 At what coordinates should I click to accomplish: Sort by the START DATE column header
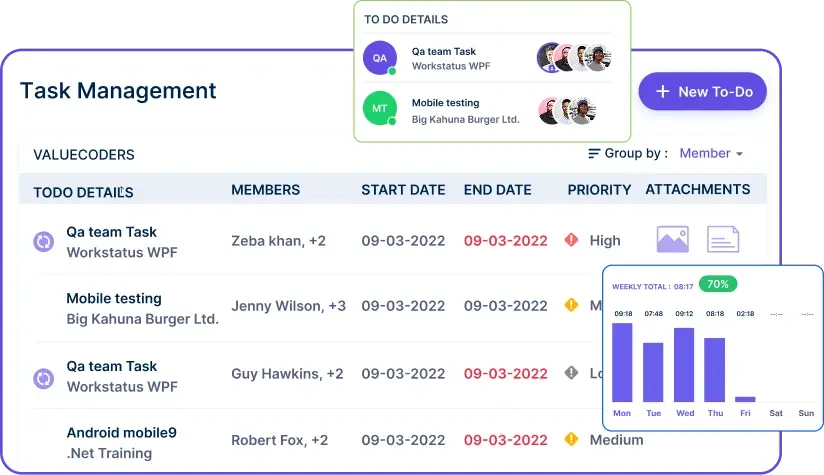[x=403, y=190]
